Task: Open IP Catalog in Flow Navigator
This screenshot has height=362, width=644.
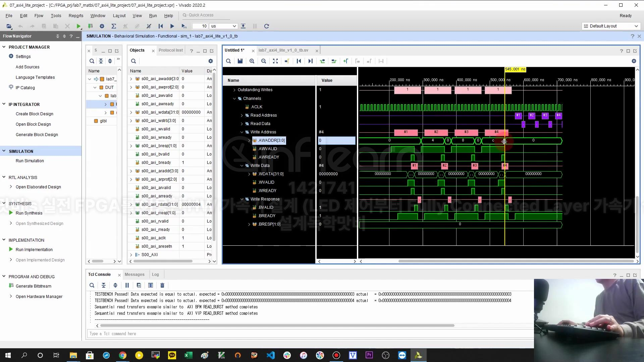Action: tap(25, 88)
